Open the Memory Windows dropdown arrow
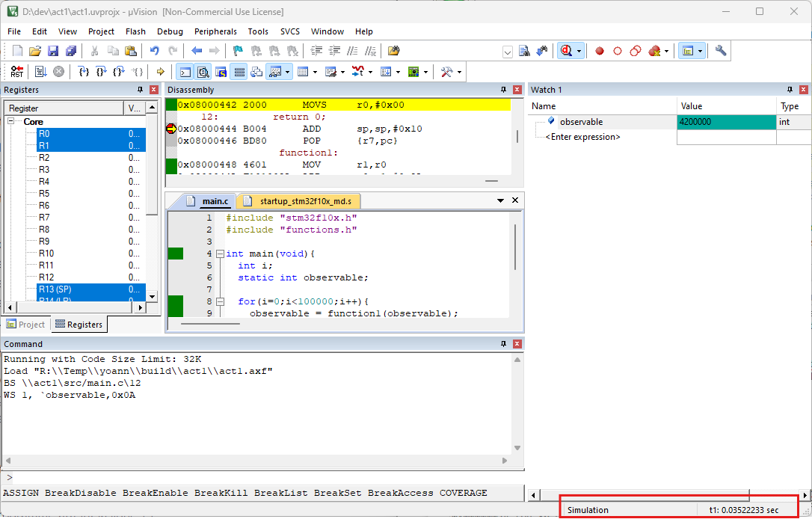812x519 pixels. click(316, 73)
